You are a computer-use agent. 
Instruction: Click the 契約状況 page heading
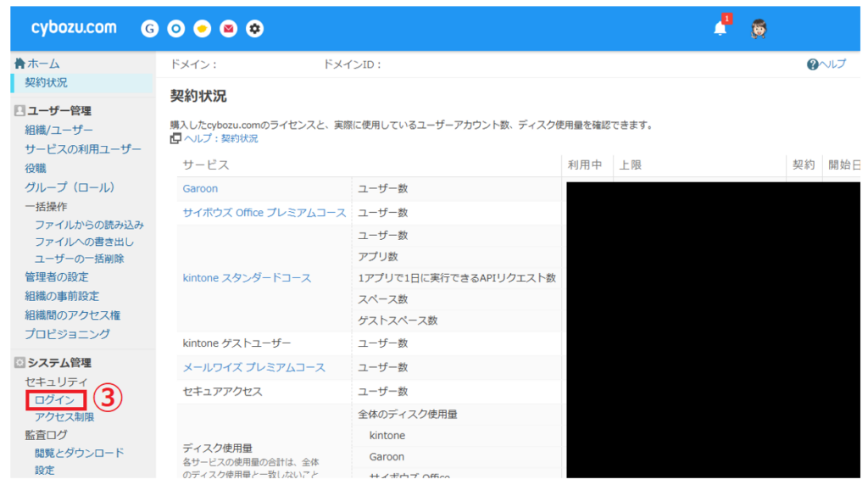tap(198, 97)
